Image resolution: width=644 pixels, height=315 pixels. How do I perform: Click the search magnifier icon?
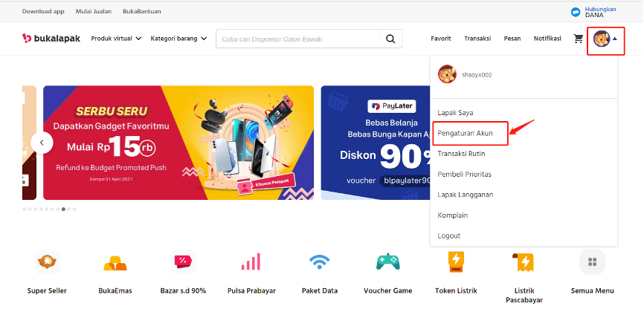tap(390, 39)
